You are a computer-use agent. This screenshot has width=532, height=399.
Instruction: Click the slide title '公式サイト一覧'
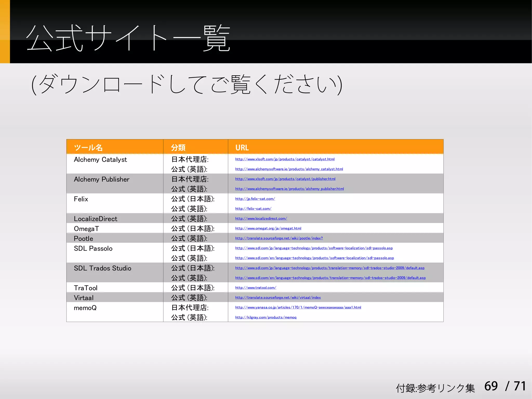point(128,38)
